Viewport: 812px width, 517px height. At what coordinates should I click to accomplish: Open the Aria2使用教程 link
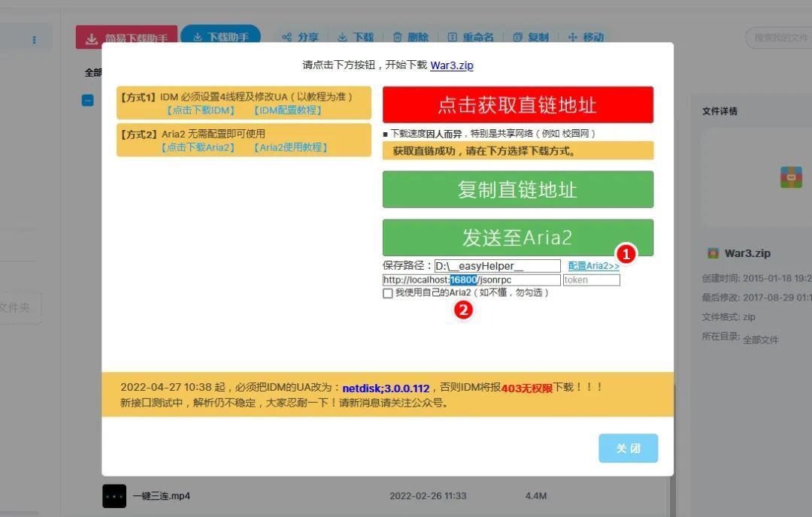290,147
